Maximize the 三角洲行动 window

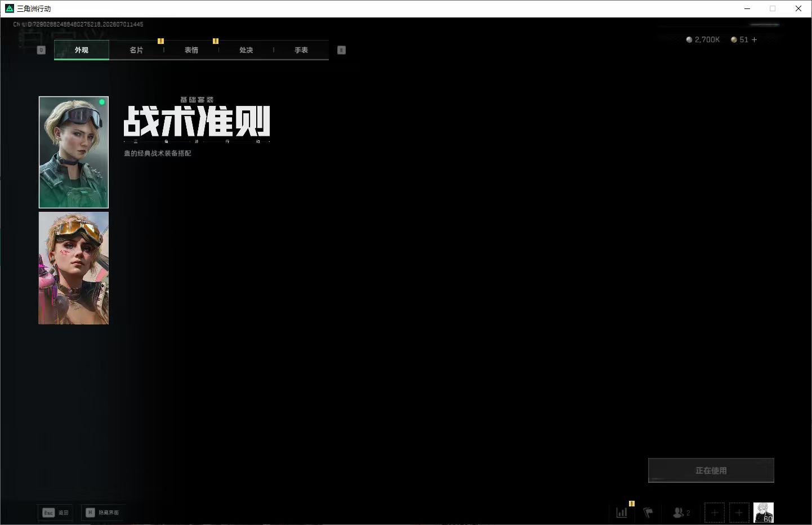point(773,8)
